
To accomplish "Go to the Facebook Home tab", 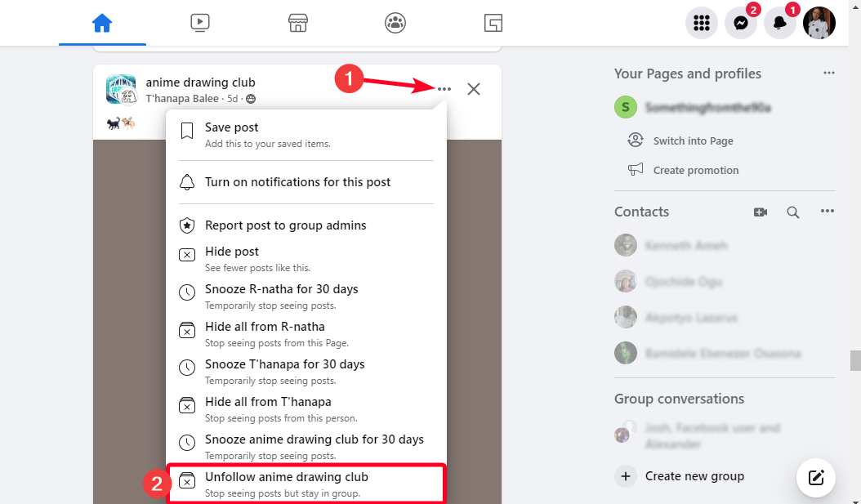I will 102,23.
